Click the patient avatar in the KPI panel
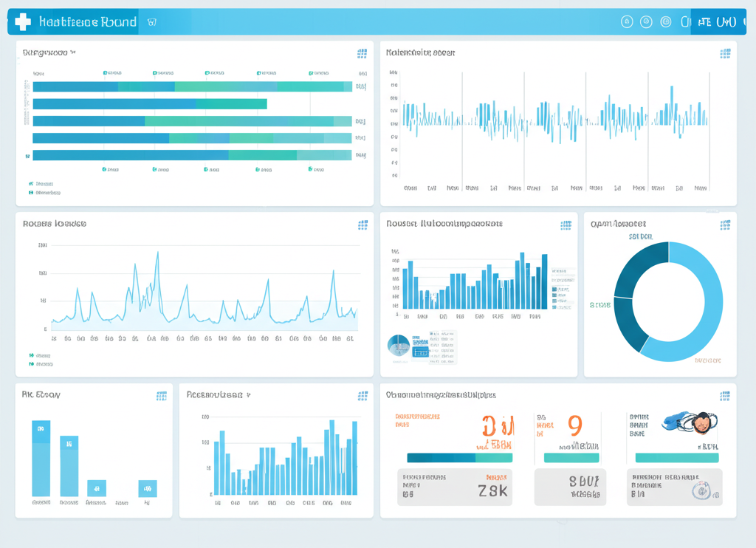Image resolution: width=756 pixels, height=548 pixels. click(702, 422)
